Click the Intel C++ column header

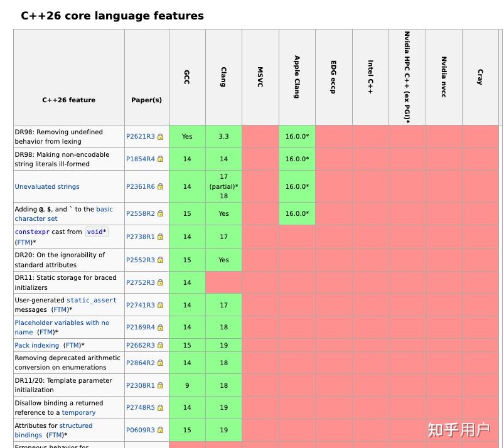pyautogui.click(x=370, y=77)
